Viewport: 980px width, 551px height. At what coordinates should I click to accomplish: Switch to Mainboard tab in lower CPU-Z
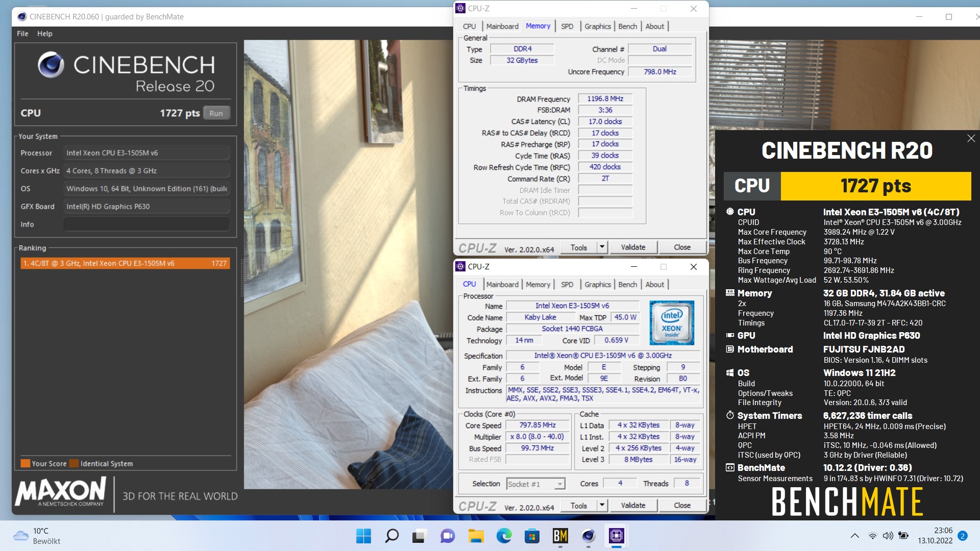click(x=502, y=285)
